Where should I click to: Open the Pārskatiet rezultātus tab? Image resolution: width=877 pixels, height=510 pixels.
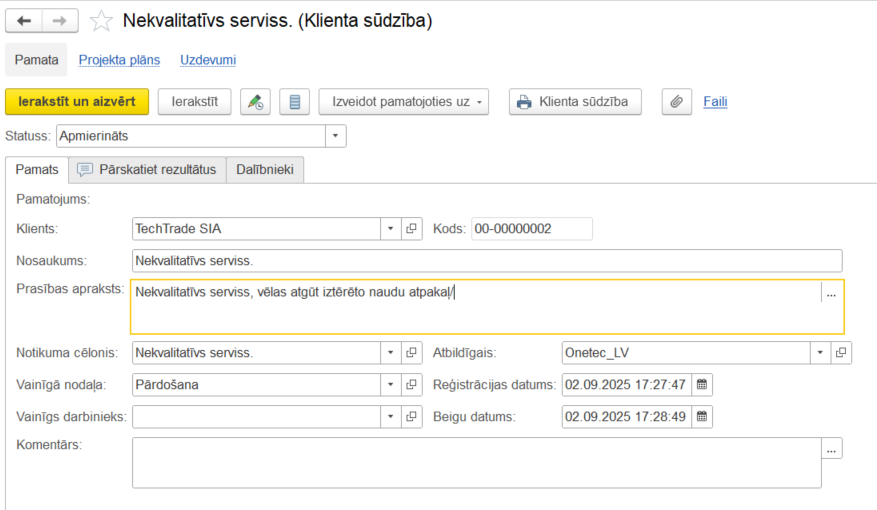[147, 170]
